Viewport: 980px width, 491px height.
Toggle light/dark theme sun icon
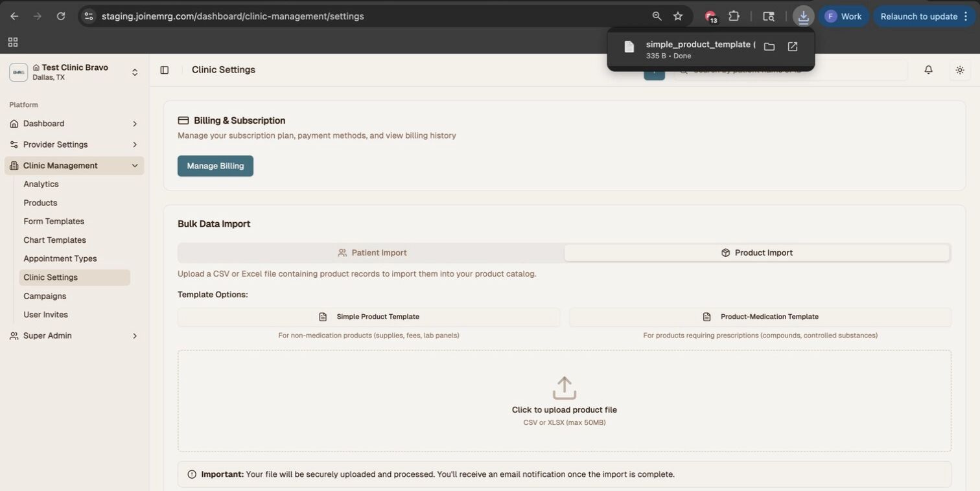[x=960, y=70]
